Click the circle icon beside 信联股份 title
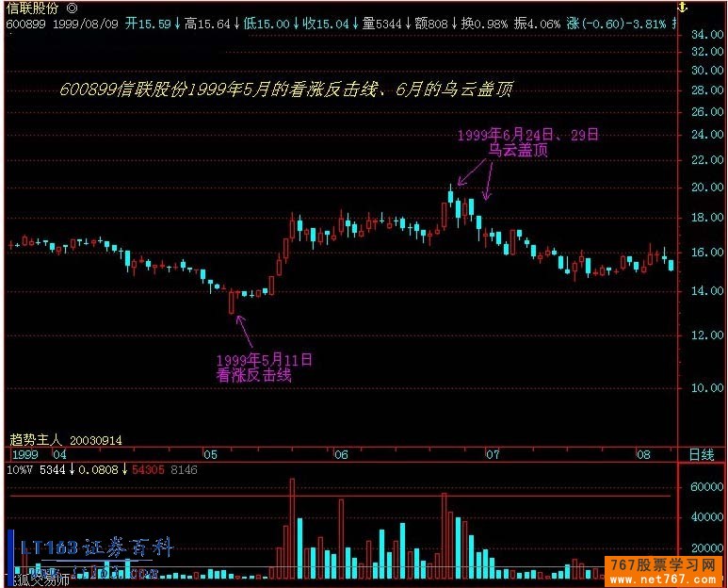Image resolution: width=728 pixels, height=588 pixels. coord(73,8)
